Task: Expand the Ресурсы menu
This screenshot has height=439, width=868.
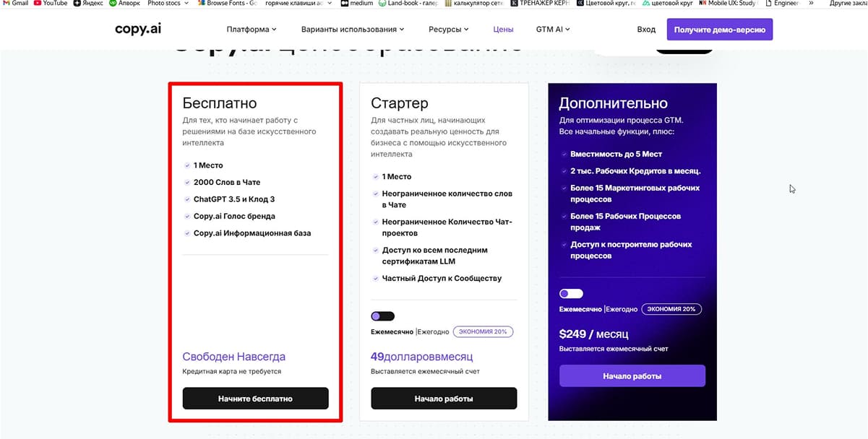Action: coord(449,30)
